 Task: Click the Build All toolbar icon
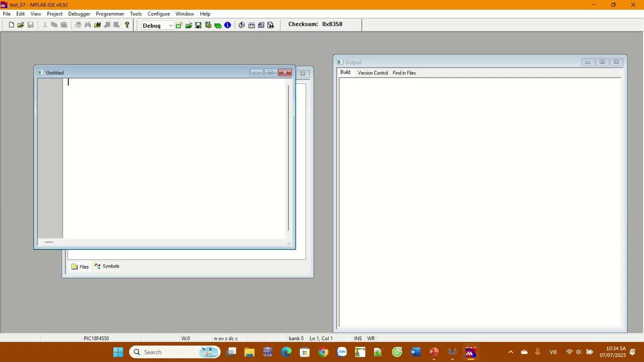coord(252,25)
